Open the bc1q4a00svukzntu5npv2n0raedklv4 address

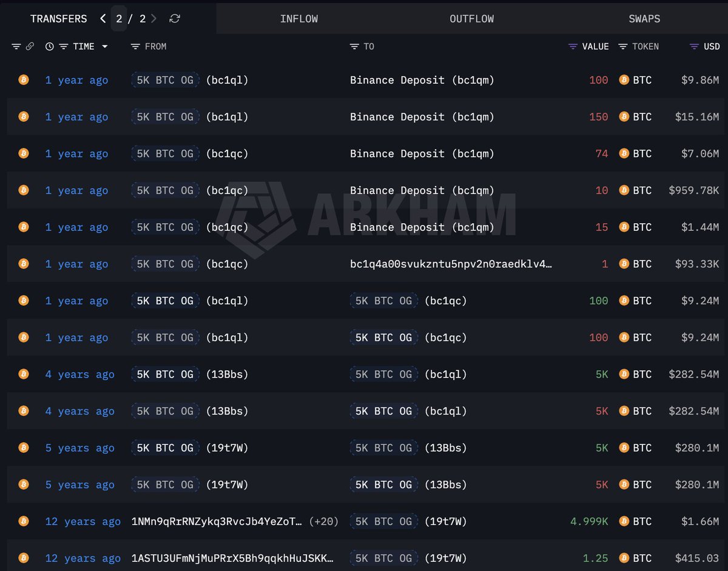pos(451,264)
